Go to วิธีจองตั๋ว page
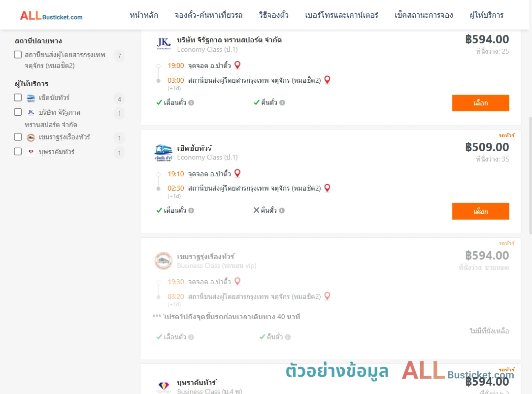This screenshot has width=532, height=394. click(x=273, y=15)
